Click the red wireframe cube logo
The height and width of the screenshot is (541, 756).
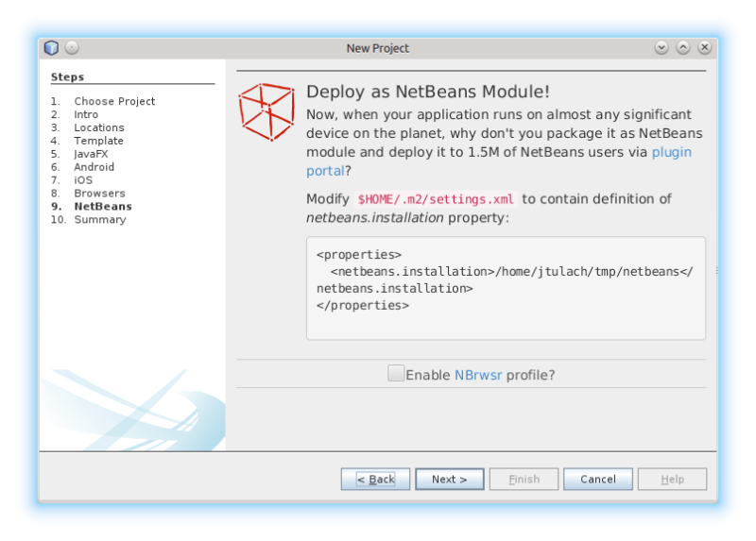click(266, 111)
